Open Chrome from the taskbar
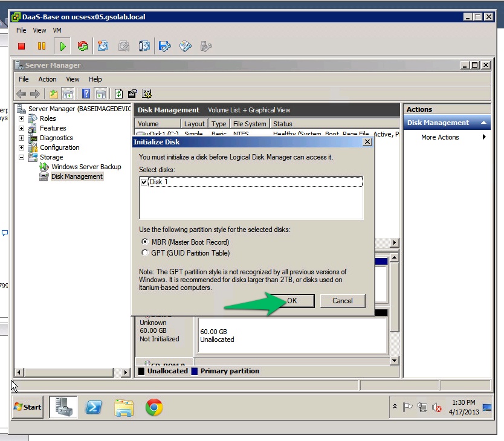The height and width of the screenshot is (441, 504). pyautogui.click(x=154, y=408)
